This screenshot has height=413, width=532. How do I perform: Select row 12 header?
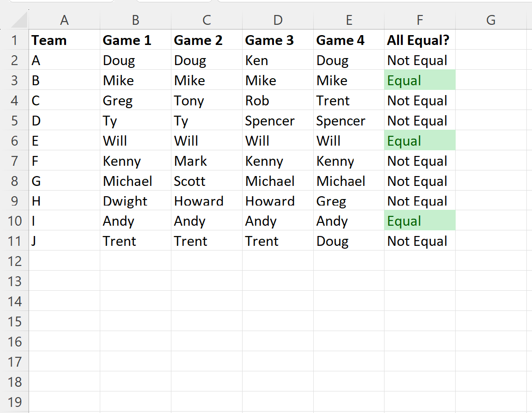point(14,261)
